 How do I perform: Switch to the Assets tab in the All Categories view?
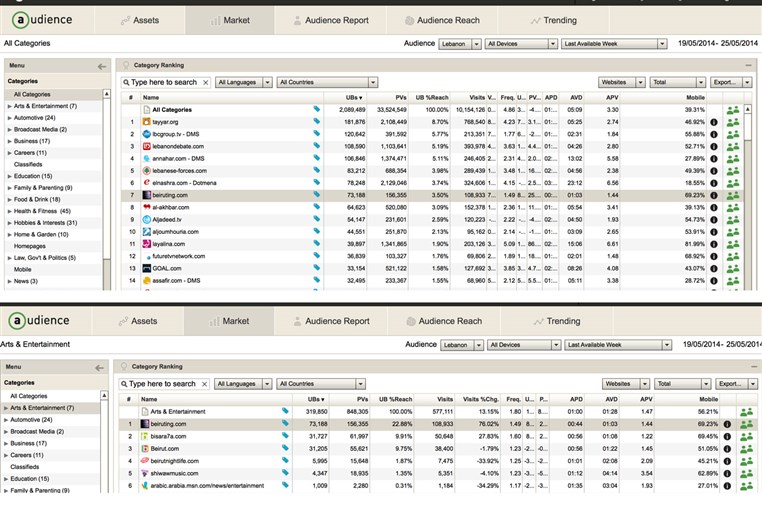coord(140,20)
